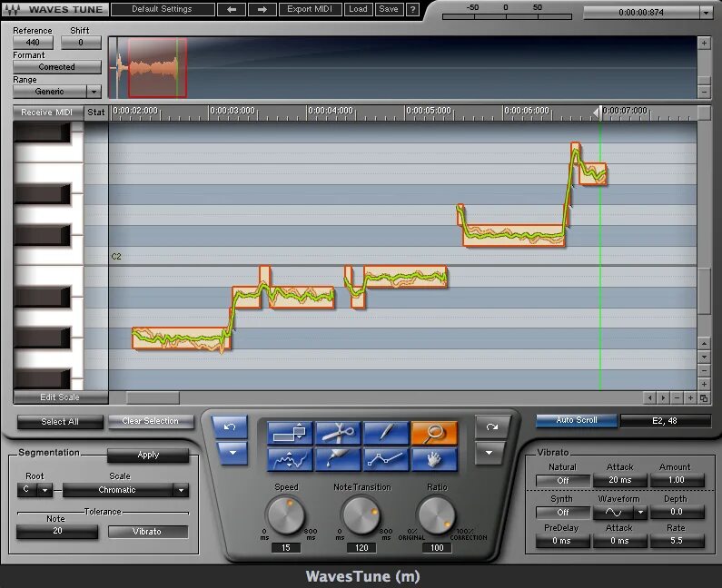Viewport: 722px width, 588px height.
Task: Select the line drawing tool
Action: coord(386,459)
